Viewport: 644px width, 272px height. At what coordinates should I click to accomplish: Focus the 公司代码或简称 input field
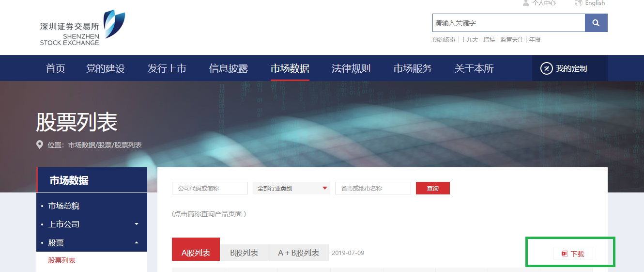[210, 188]
